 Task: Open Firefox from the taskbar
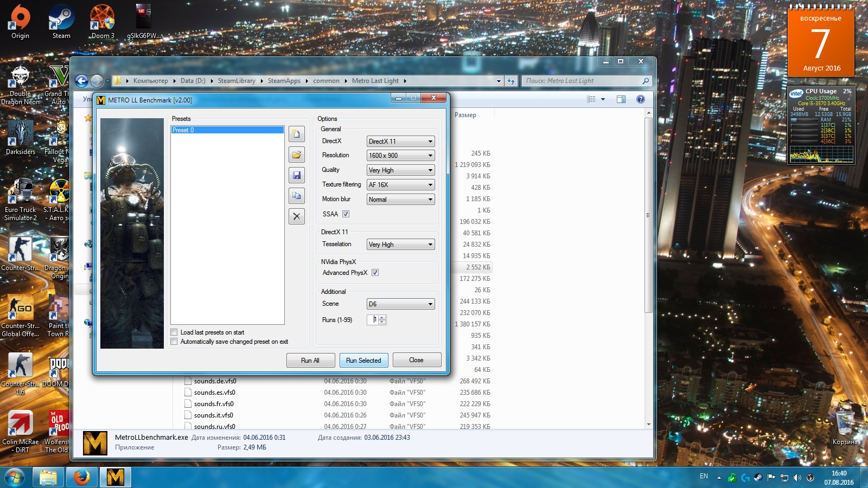pyautogui.click(x=82, y=477)
